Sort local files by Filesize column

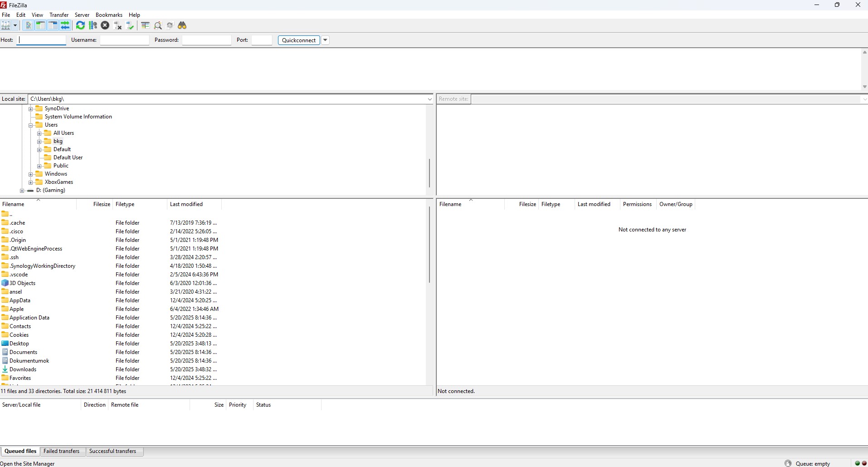pyautogui.click(x=94, y=204)
